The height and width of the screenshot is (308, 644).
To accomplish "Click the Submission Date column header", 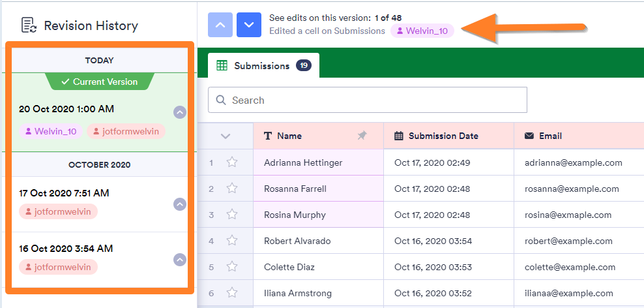I will pos(443,136).
